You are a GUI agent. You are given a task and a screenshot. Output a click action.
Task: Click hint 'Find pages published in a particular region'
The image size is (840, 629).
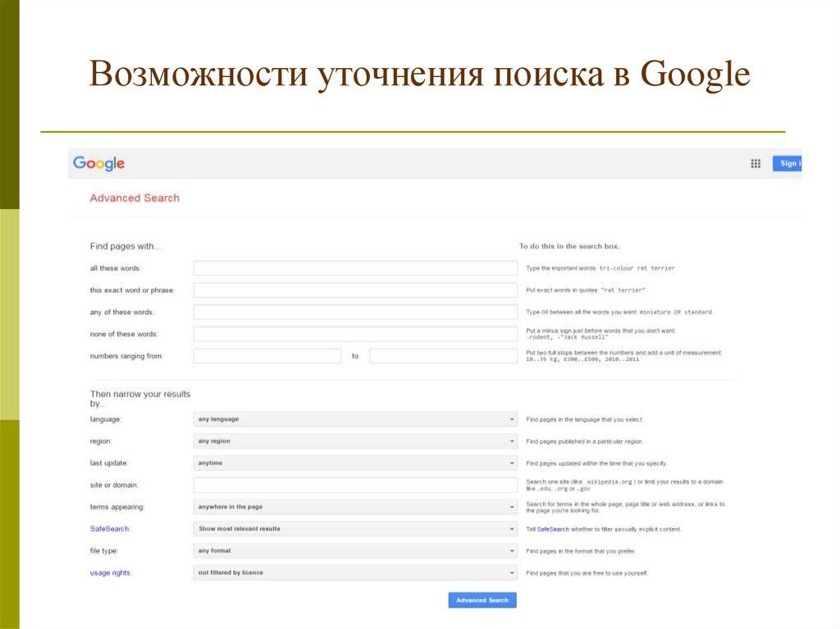point(584,441)
